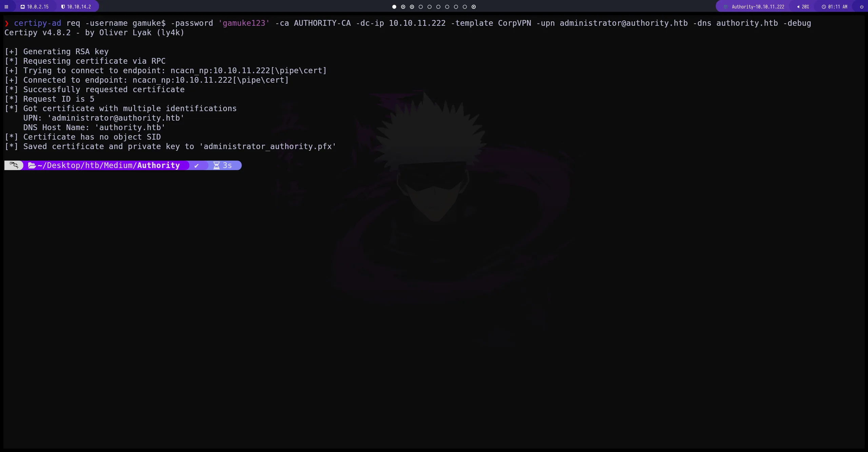
Task: Click the Authority directory in prompt path
Action: click(158, 165)
